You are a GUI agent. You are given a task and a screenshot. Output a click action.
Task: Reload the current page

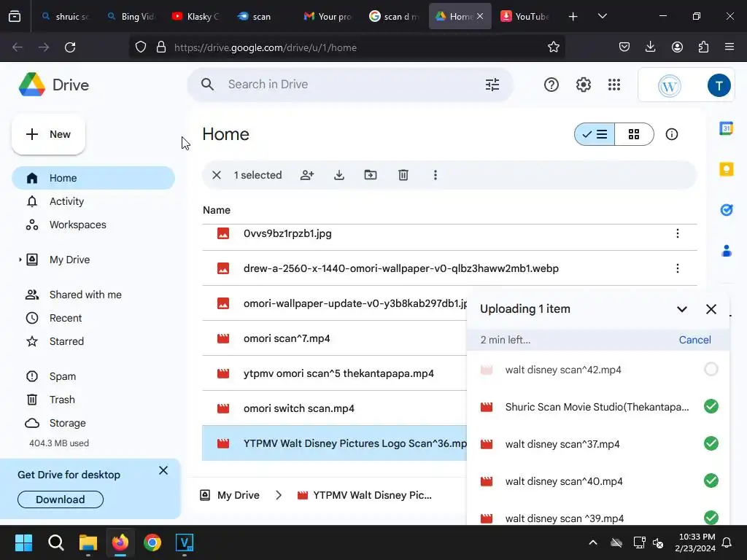70,47
